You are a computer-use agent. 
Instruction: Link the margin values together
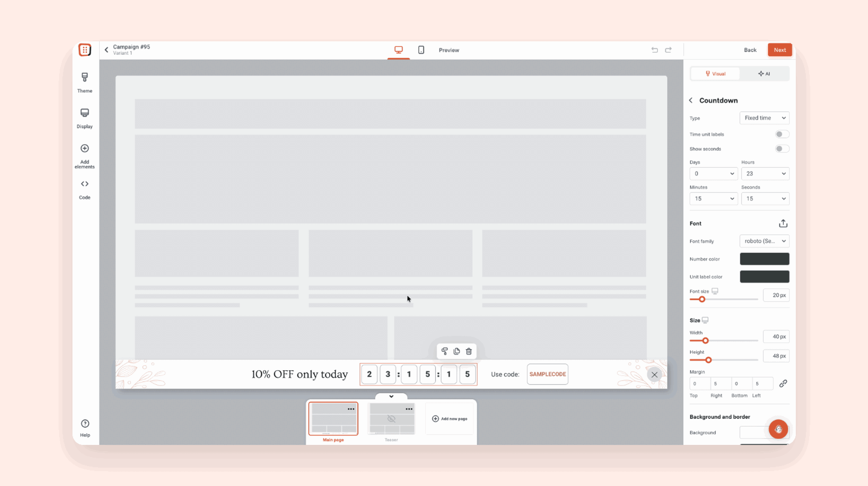click(x=783, y=384)
